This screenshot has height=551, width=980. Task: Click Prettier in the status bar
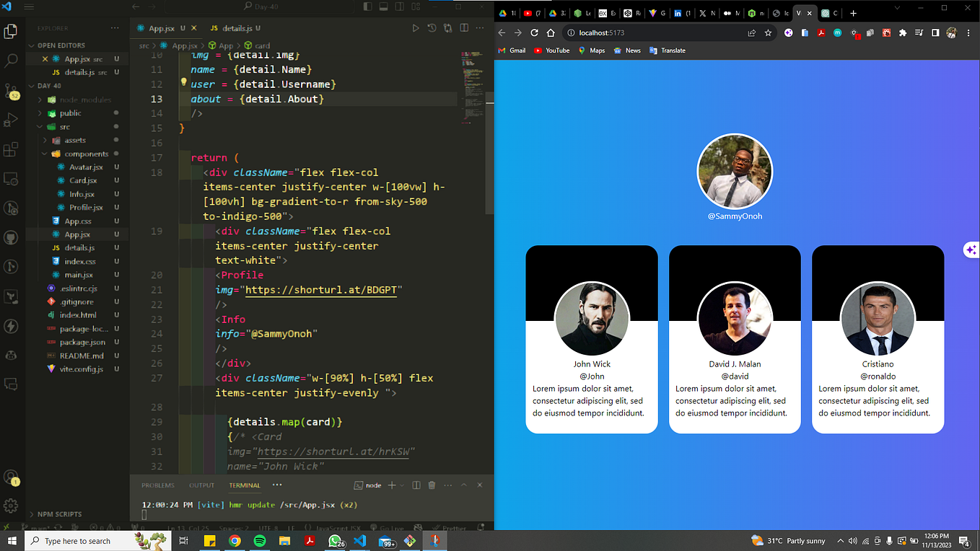[x=453, y=528]
